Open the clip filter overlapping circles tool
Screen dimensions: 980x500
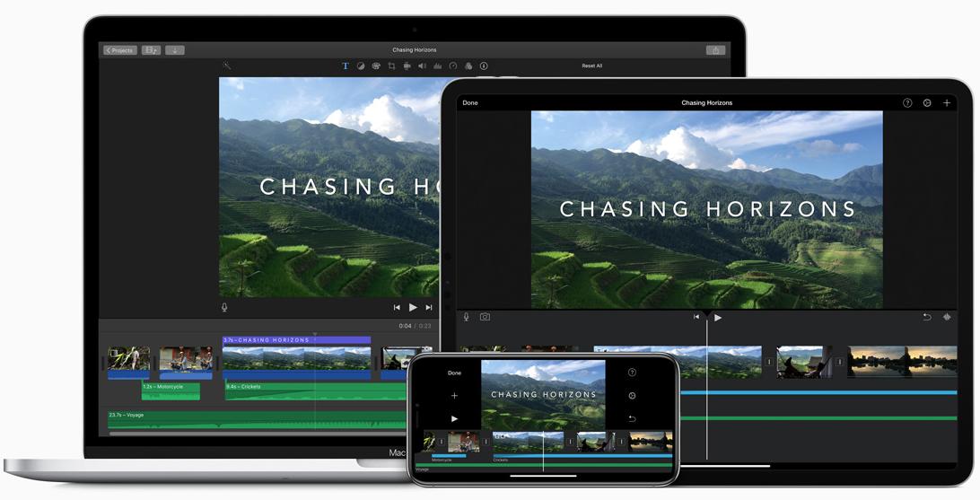[468, 66]
